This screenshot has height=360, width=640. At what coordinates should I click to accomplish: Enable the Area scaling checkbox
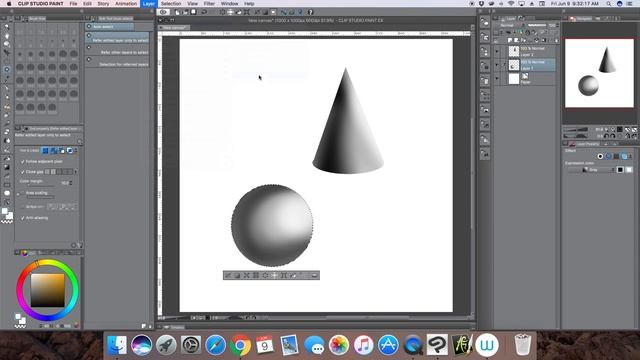coord(23,193)
